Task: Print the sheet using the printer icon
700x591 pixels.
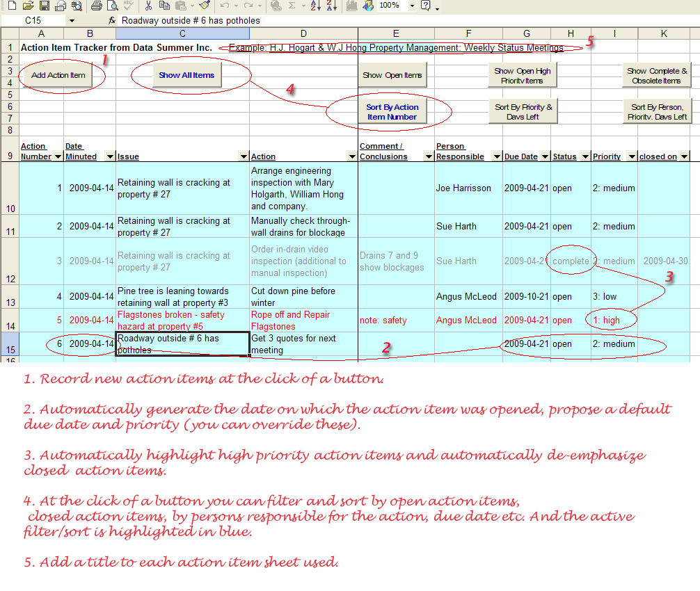Action: coord(97,6)
